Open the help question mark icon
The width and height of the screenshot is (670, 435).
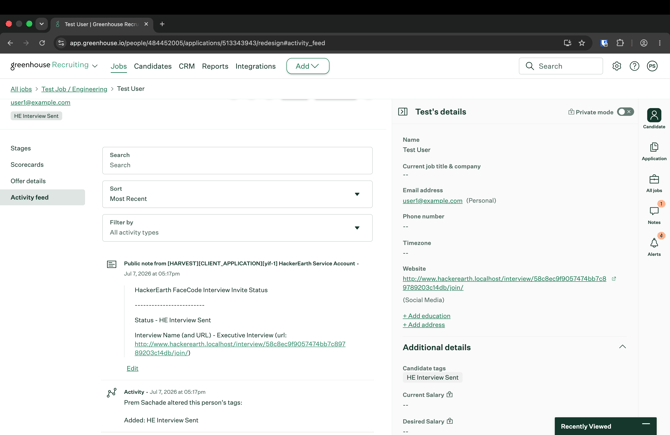634,66
